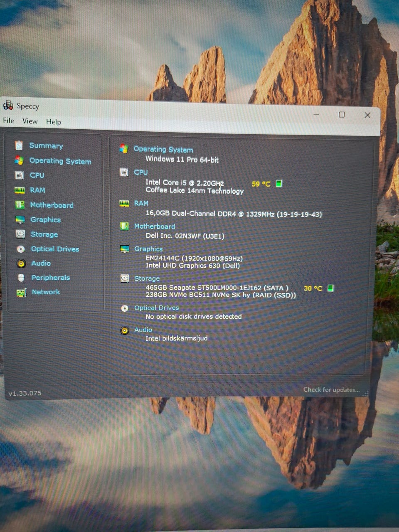Click the Peripherals mouse icon in sidebar
Image resolution: width=399 pixels, height=532 pixels.
21,278
